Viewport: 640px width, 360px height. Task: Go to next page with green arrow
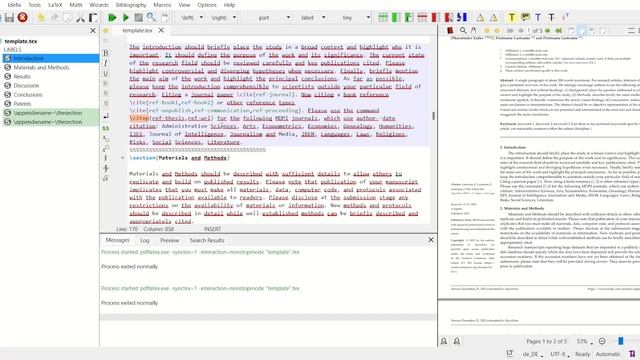pos(547,31)
